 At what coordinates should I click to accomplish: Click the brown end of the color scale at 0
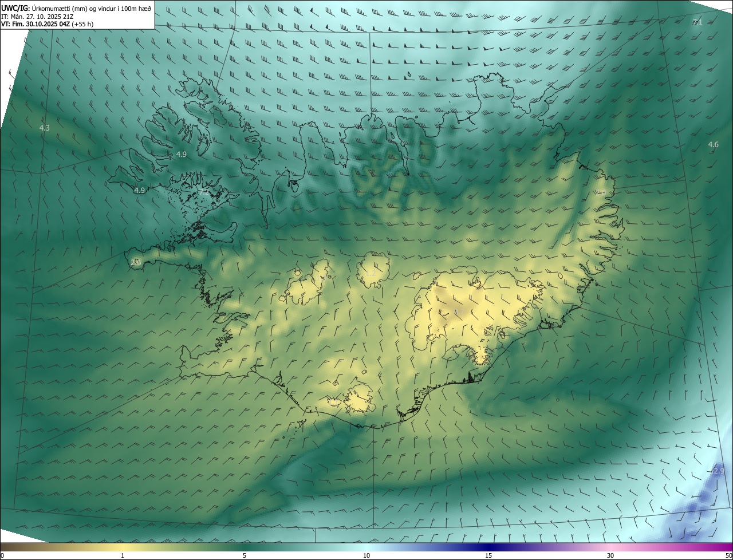click(x=2, y=547)
